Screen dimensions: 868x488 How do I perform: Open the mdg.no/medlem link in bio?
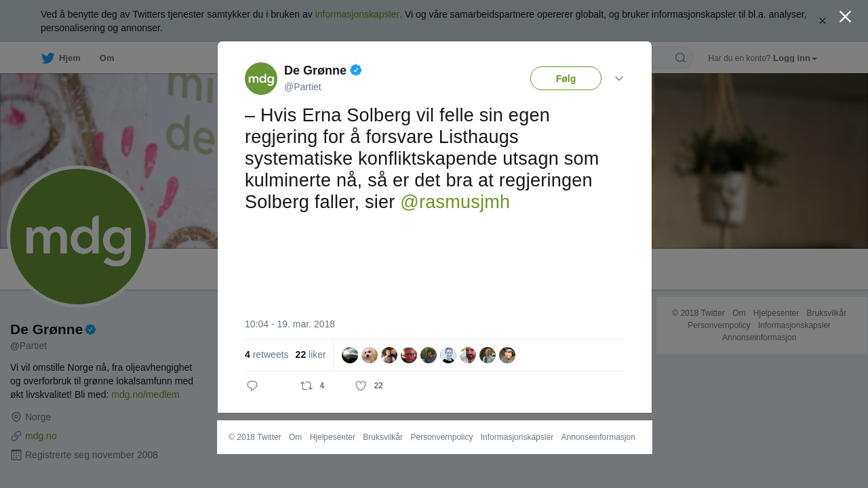145,394
